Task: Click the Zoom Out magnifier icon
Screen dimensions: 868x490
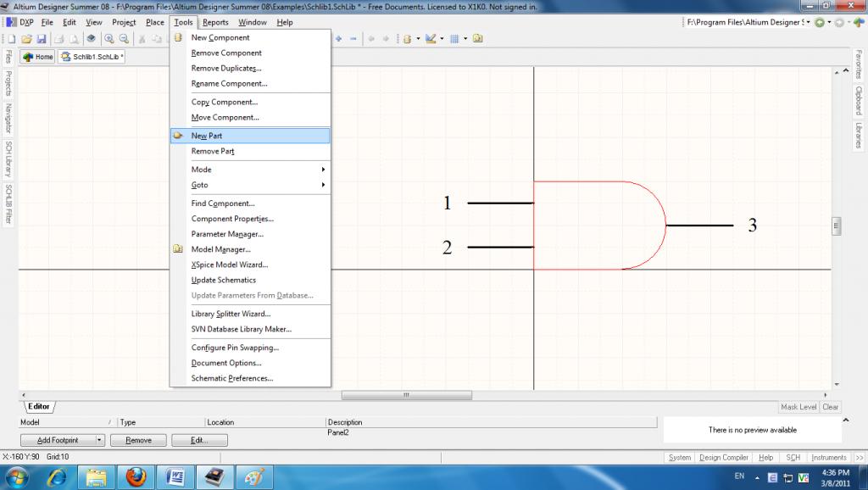Action: point(124,39)
